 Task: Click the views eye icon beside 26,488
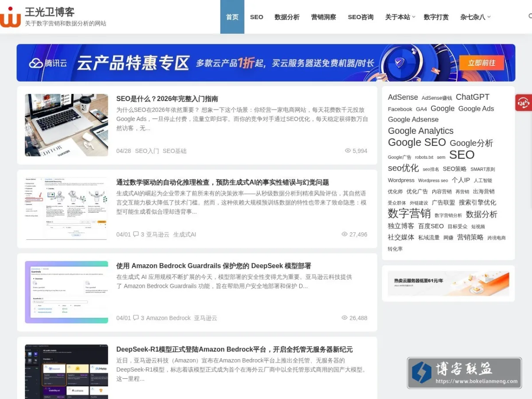point(344,318)
